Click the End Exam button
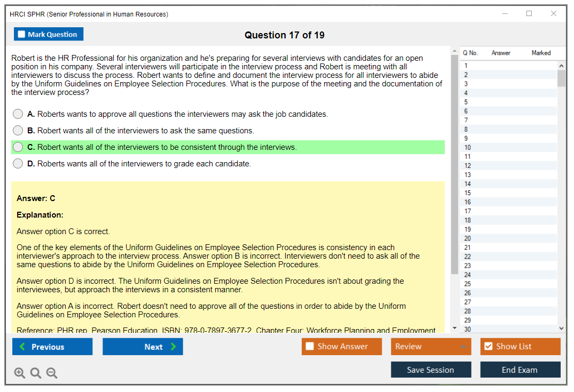This screenshot has height=392, width=574. pos(520,370)
